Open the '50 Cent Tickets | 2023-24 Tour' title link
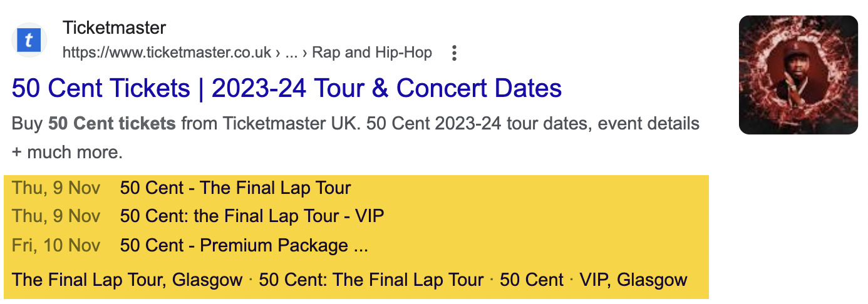 coord(286,88)
